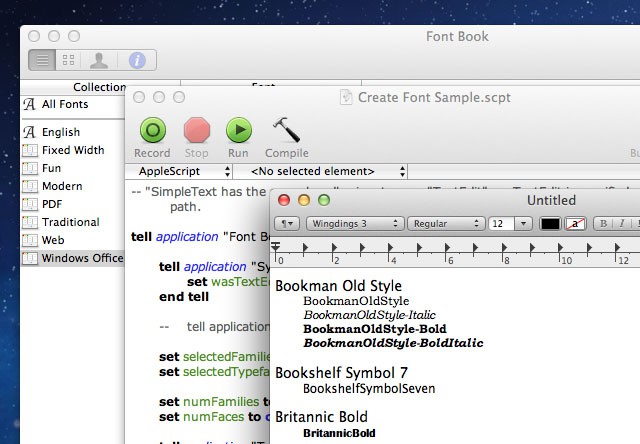Viewport: 640px width, 444px height.
Task: Run the AppleScript with Run button
Action: click(x=238, y=130)
